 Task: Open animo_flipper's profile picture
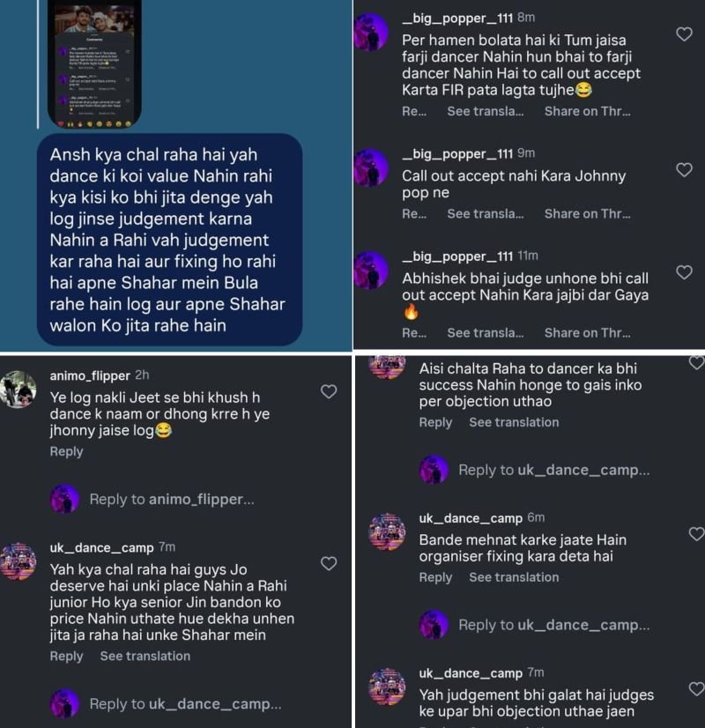tap(19, 389)
